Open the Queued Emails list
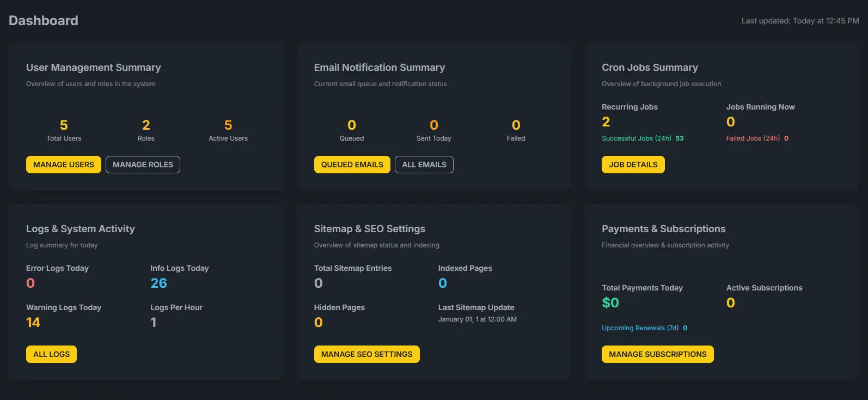Screen dimensions: 868x400 point(352,165)
